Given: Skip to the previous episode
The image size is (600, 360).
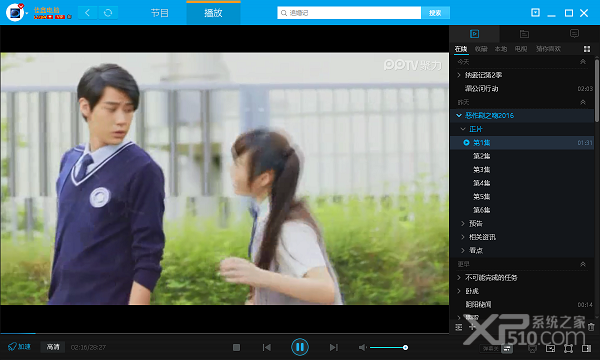Looking at the screenshot, I should coord(267,347).
